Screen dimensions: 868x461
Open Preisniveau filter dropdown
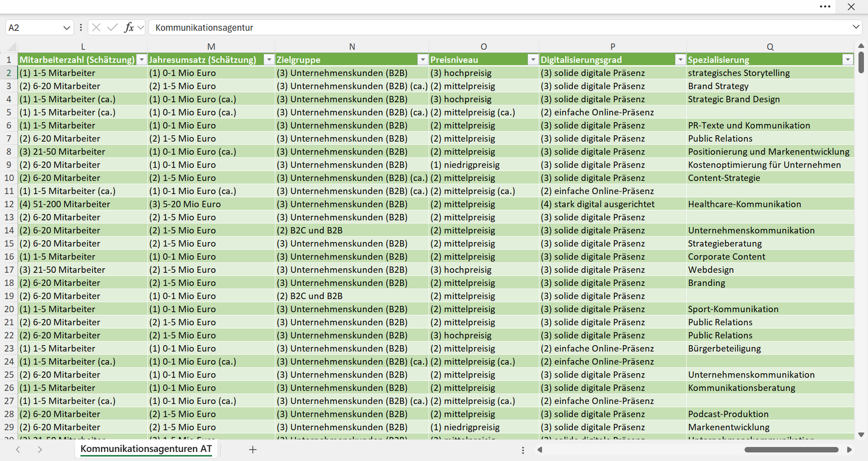point(533,60)
